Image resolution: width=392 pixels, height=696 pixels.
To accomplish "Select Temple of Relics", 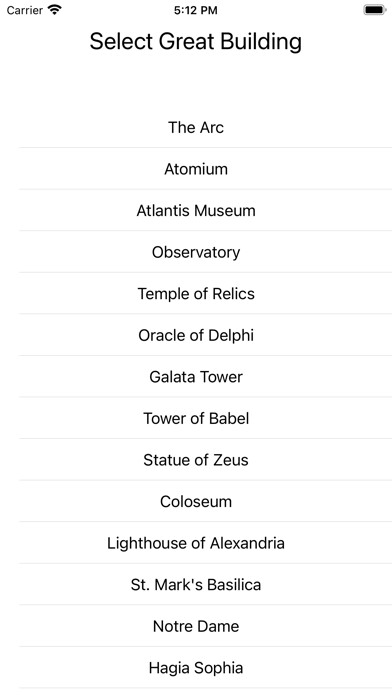I will click(x=196, y=294).
